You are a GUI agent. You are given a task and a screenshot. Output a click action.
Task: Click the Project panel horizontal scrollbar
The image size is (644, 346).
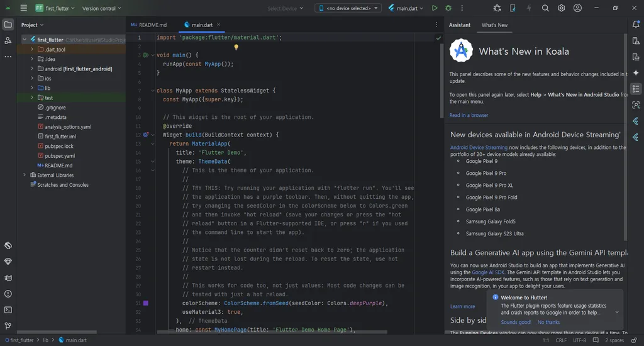(57, 332)
